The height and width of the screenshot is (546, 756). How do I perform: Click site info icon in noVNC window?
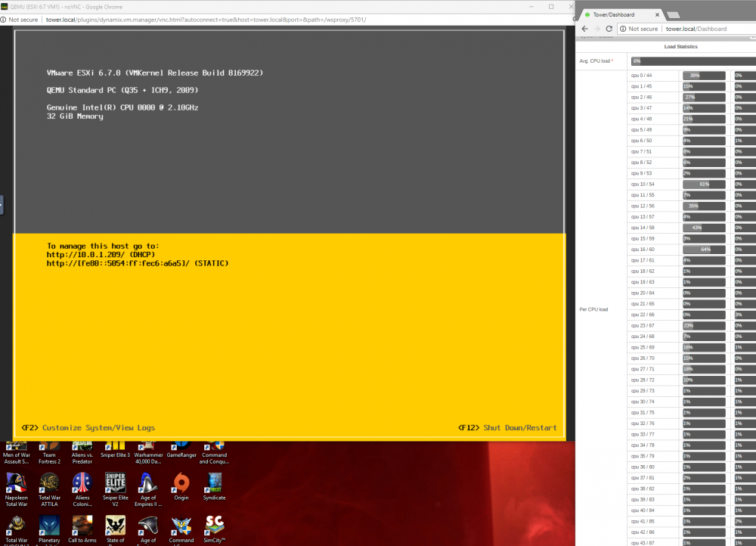click(3, 20)
